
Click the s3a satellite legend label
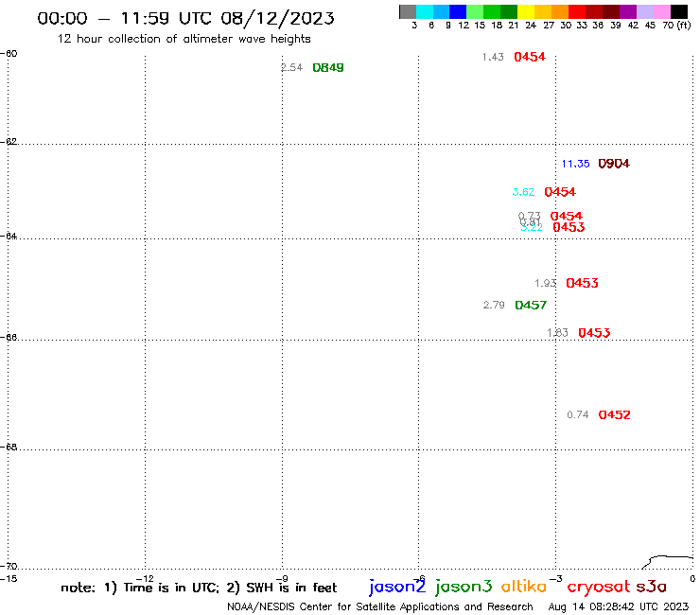[x=652, y=587]
